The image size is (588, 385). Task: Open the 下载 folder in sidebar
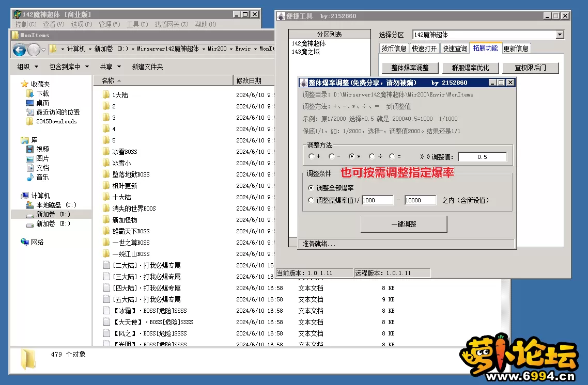(38, 93)
